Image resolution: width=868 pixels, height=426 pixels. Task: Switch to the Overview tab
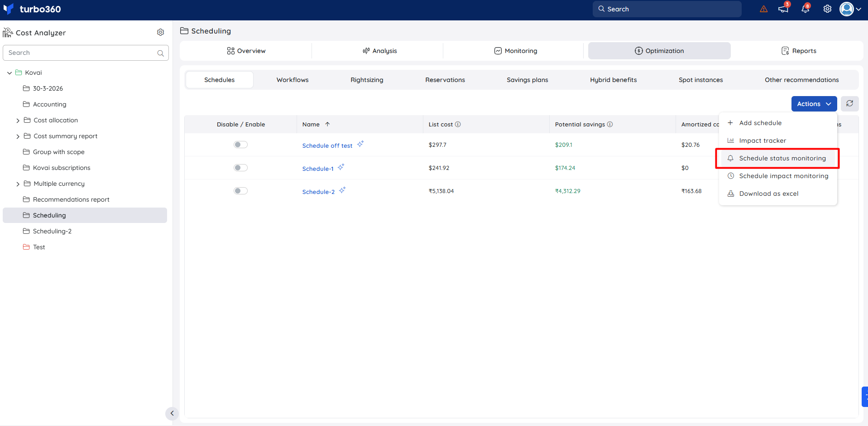coord(246,51)
